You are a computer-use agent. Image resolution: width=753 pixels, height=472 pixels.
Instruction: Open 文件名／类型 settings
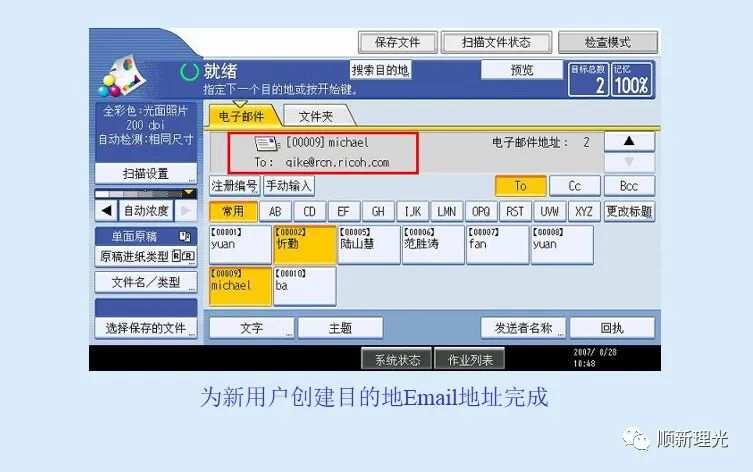pyautogui.click(x=146, y=282)
